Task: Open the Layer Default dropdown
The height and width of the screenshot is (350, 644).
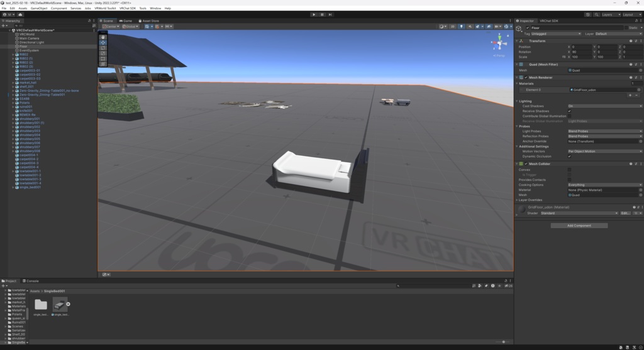Action: pyautogui.click(x=619, y=34)
